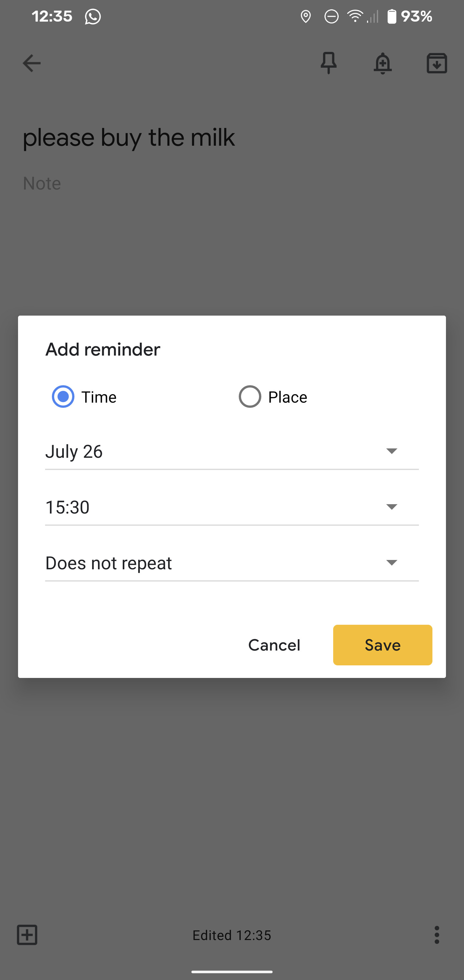464x980 pixels.
Task: Open the add-item plus box icon
Action: click(27, 935)
